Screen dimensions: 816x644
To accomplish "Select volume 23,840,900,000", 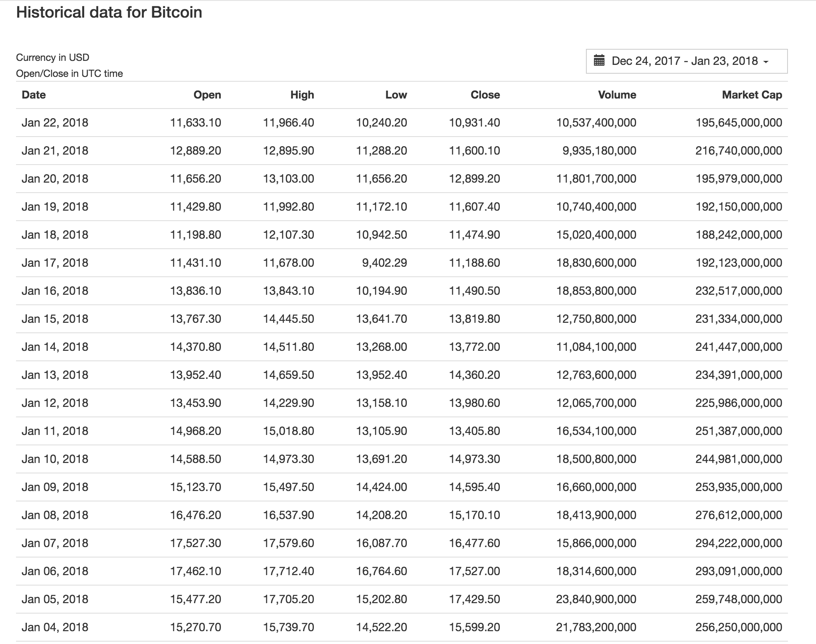I will point(596,599).
